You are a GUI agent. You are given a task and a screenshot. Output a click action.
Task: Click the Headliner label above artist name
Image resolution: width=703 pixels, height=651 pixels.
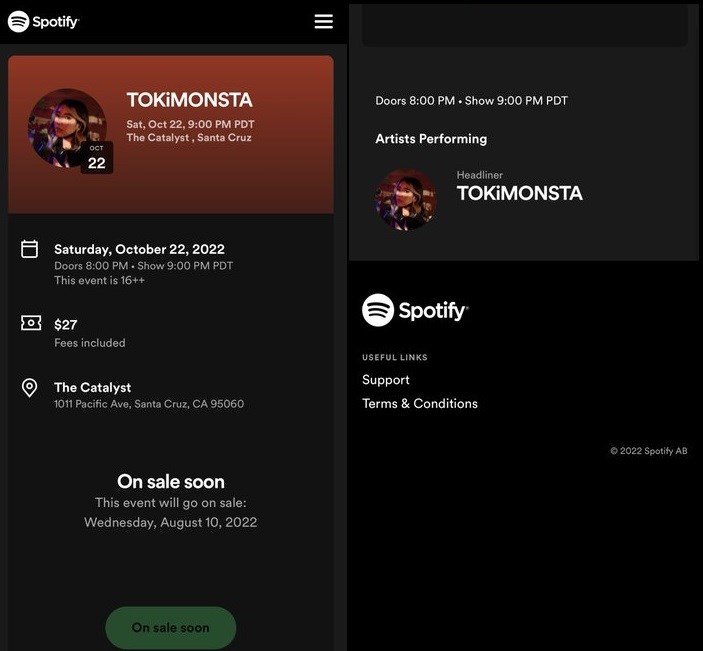[x=479, y=175]
